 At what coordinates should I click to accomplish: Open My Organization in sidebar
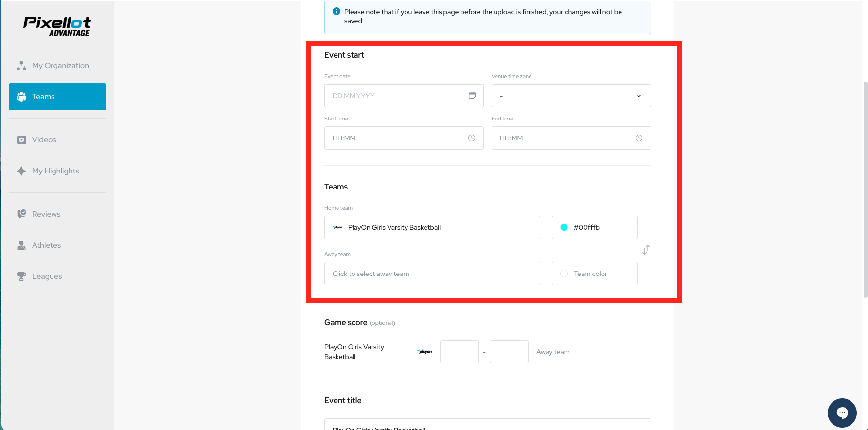[x=60, y=66]
